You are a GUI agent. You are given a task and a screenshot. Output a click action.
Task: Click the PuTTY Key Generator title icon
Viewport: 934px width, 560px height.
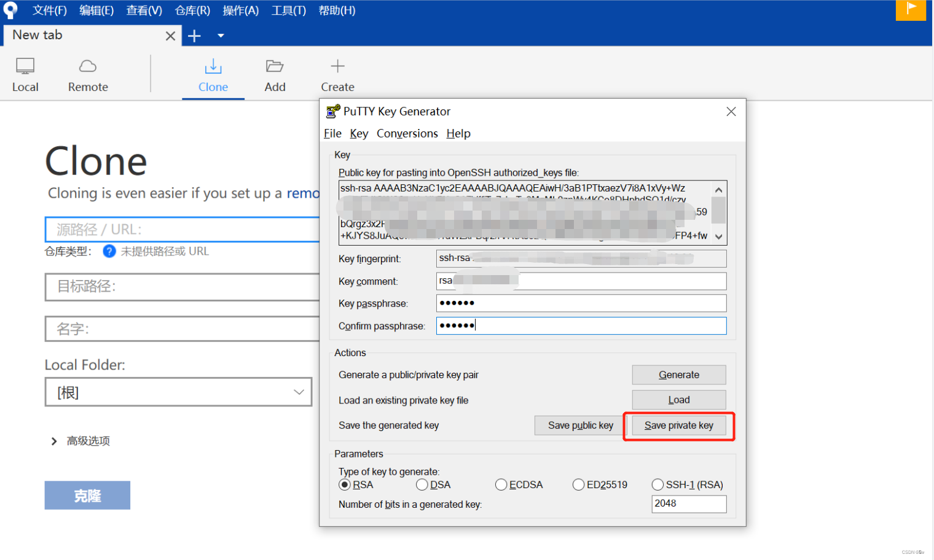pyautogui.click(x=333, y=111)
